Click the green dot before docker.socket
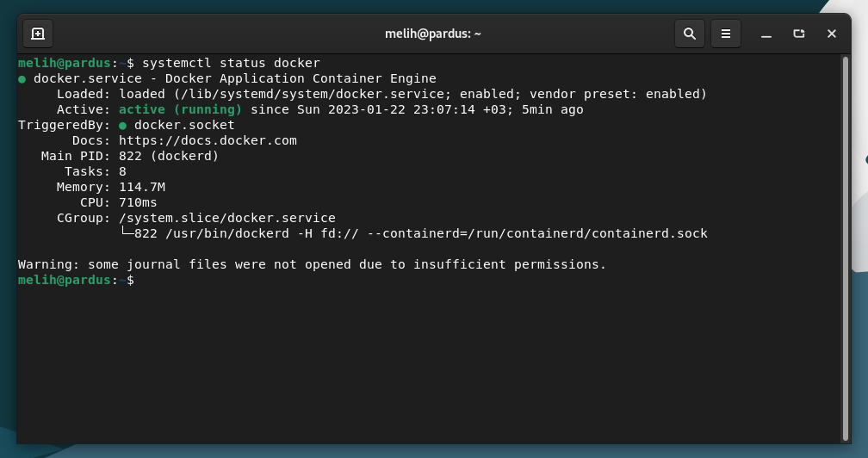This screenshot has width=868, height=458. pyautogui.click(x=123, y=126)
